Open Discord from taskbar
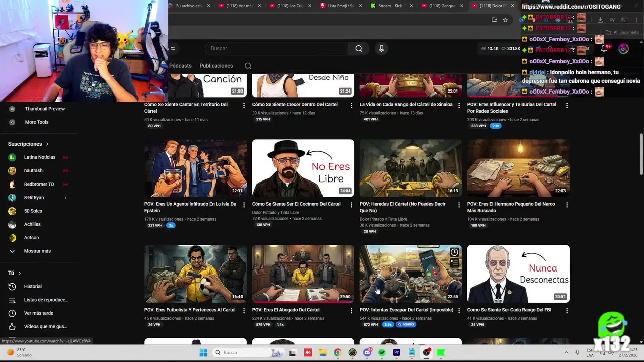This screenshot has height=362, width=644. 367,352
